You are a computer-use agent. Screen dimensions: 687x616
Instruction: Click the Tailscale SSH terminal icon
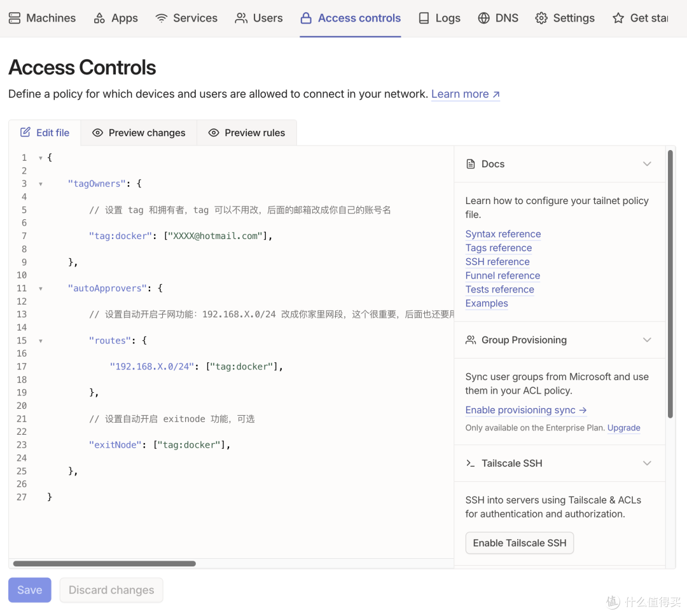(471, 463)
